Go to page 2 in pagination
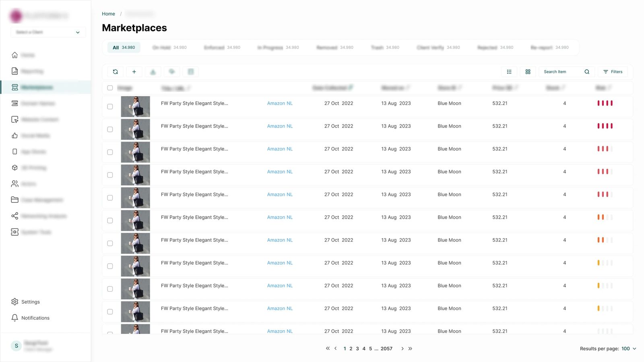The width and height of the screenshot is (644, 362). pyautogui.click(x=351, y=349)
